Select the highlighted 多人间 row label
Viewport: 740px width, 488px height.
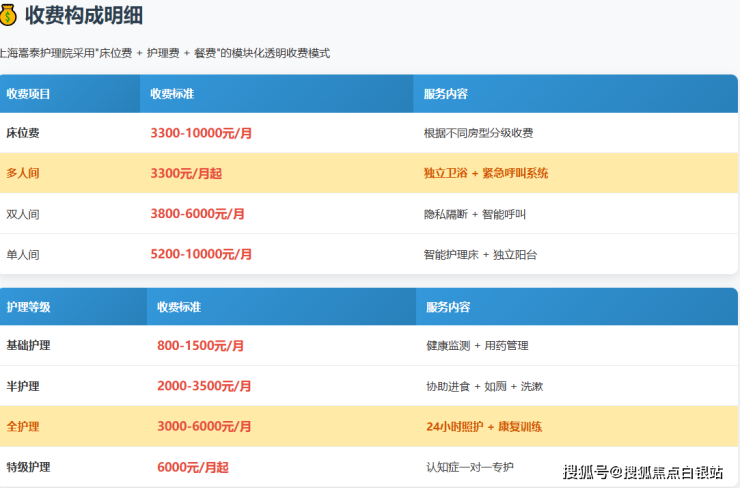(x=23, y=173)
